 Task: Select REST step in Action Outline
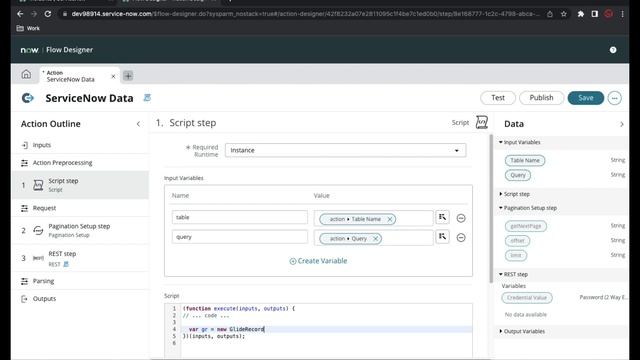(x=81, y=258)
